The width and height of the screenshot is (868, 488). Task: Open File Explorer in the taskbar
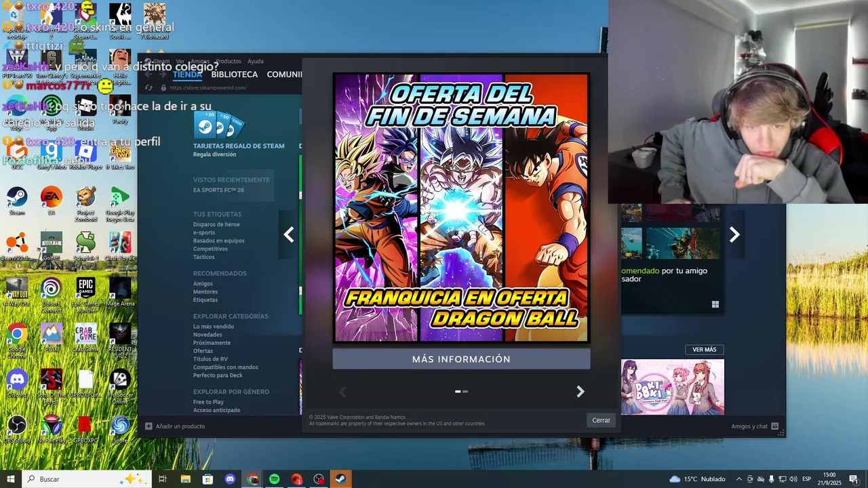click(185, 479)
